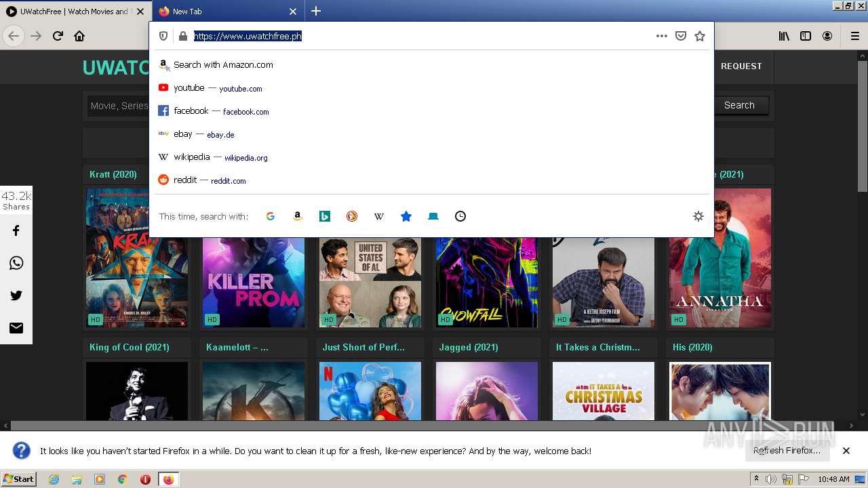Search bookmarks with blue star icon

point(406,216)
